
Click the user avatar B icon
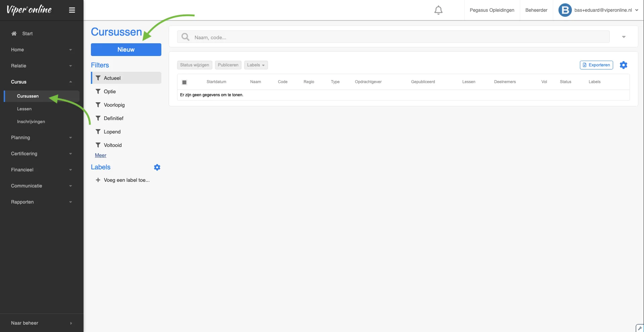coord(565,10)
